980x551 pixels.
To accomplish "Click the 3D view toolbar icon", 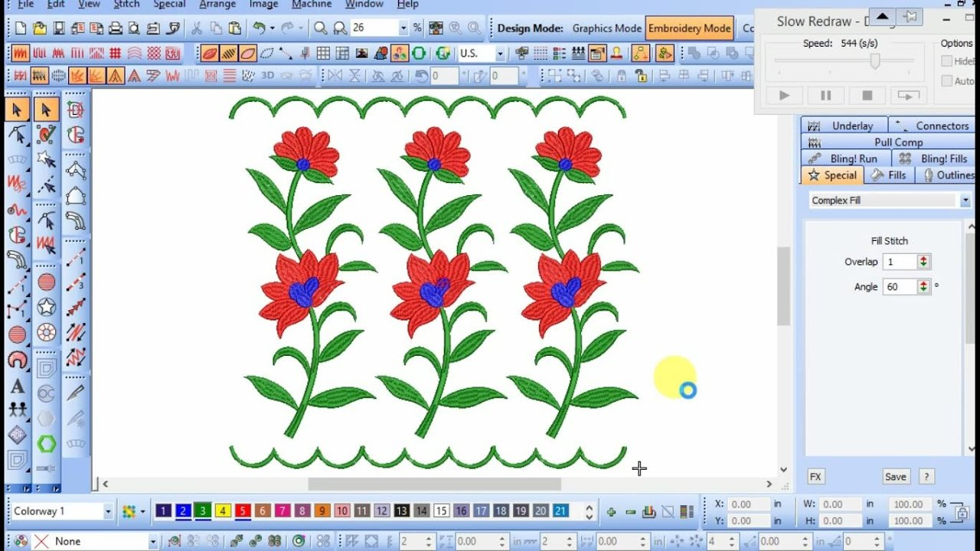I will [x=267, y=76].
